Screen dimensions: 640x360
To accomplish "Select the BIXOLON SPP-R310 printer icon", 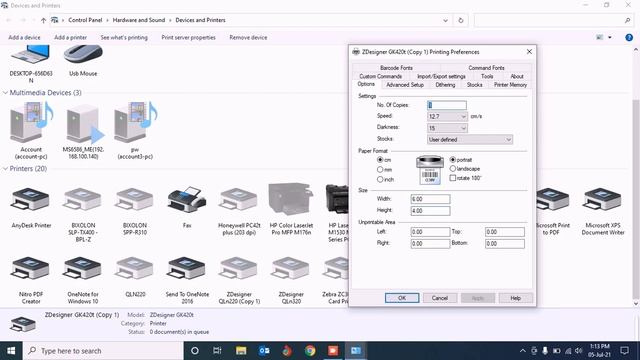I will pyautogui.click(x=135, y=200).
